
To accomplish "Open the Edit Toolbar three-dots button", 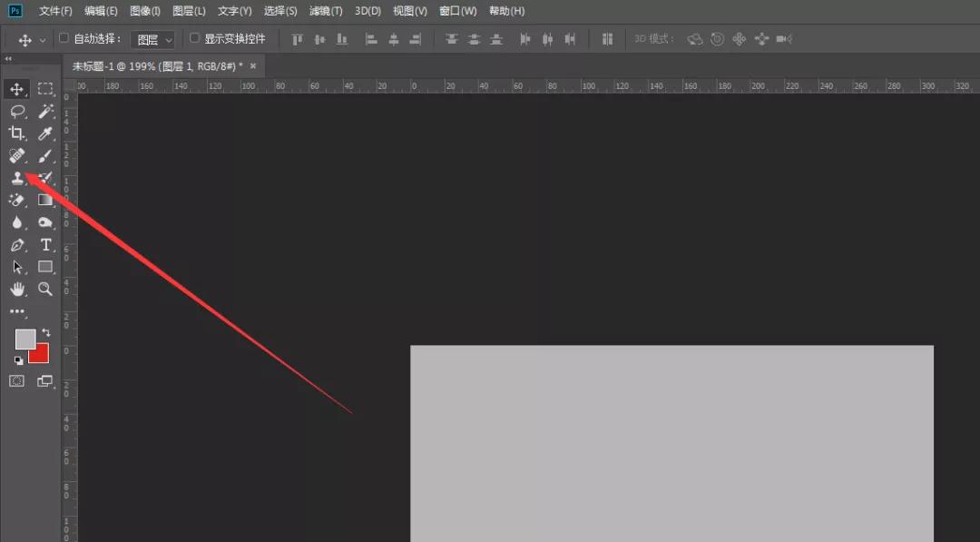I will (x=17, y=311).
